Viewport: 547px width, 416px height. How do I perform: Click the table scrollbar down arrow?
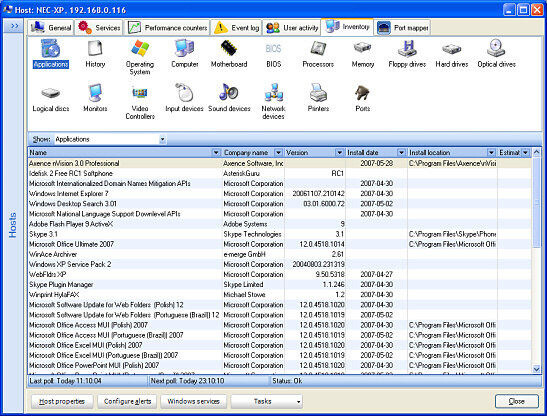coord(537,369)
